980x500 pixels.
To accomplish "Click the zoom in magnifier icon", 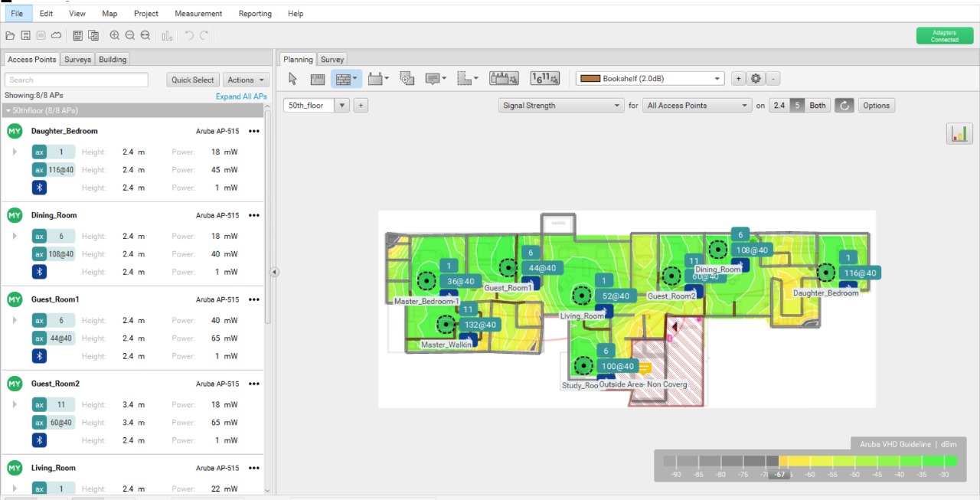I will pyautogui.click(x=114, y=35).
